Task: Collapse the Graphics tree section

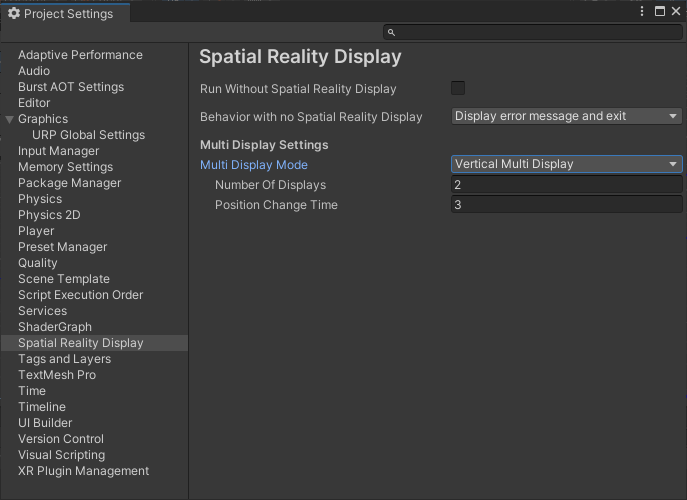Action: click(x=10, y=119)
